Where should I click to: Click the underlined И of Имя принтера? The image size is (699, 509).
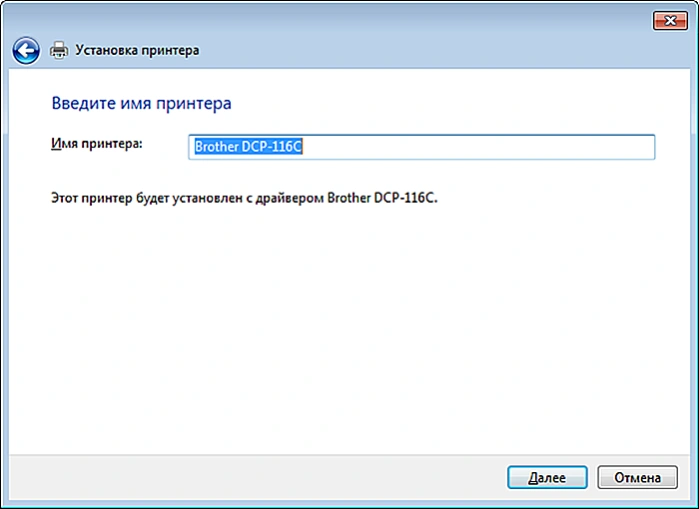click(55, 144)
